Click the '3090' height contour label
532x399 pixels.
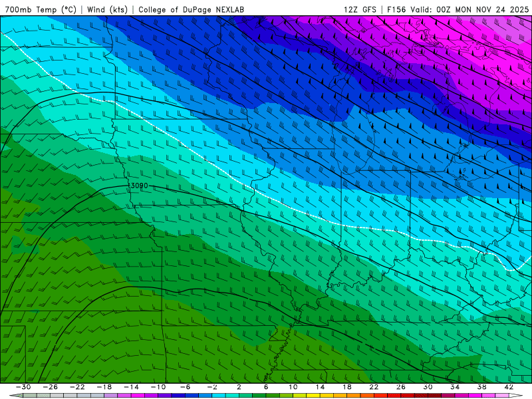[139, 186]
